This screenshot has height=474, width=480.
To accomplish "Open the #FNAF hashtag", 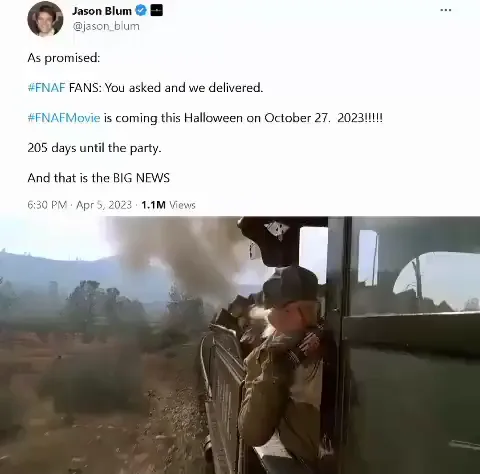I will point(46,88).
